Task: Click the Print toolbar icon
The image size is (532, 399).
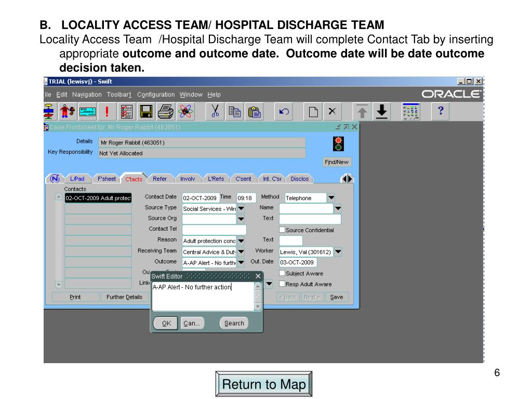Action: [166, 111]
